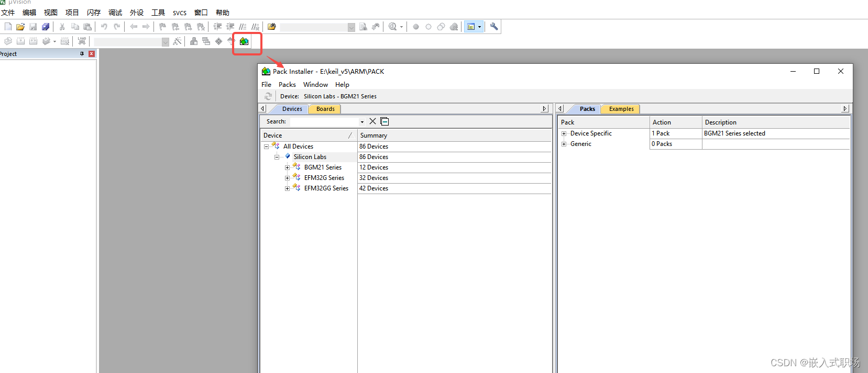This screenshot has height=373, width=868.
Task: Open the debug magnifier dropdown arrow
Action: tap(402, 27)
